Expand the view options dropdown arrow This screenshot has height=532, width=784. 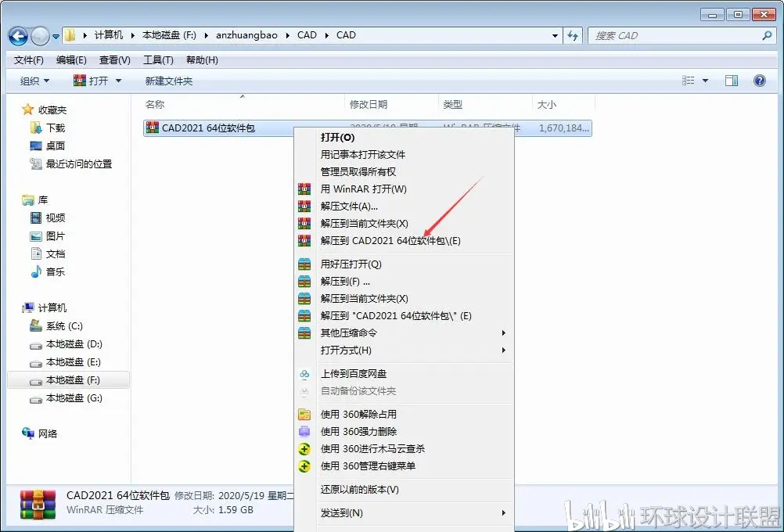pos(705,81)
